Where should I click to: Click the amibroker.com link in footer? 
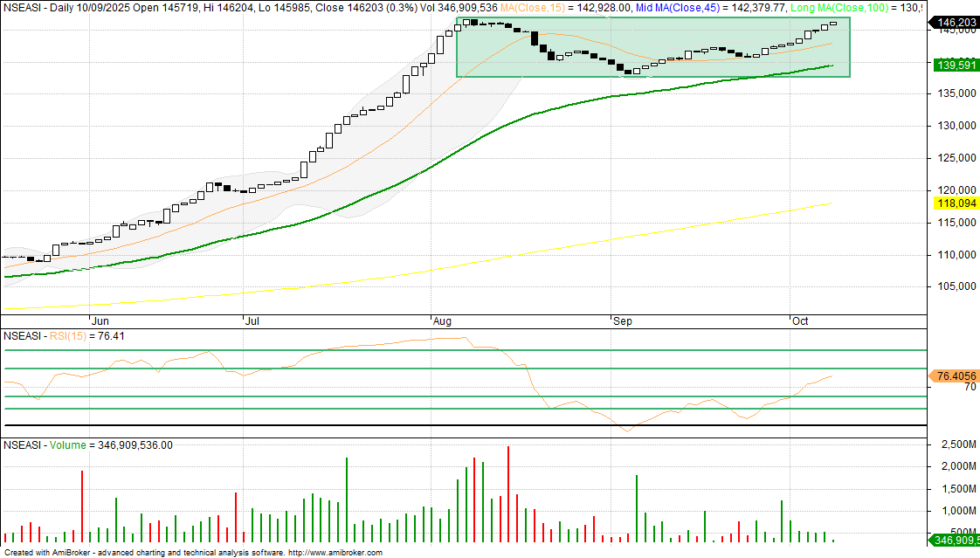pos(335,553)
